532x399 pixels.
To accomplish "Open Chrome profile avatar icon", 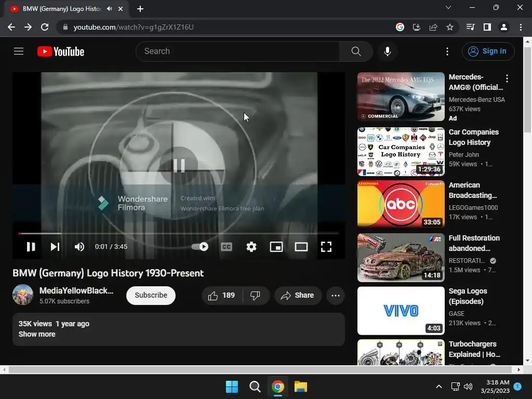I will click(x=504, y=27).
